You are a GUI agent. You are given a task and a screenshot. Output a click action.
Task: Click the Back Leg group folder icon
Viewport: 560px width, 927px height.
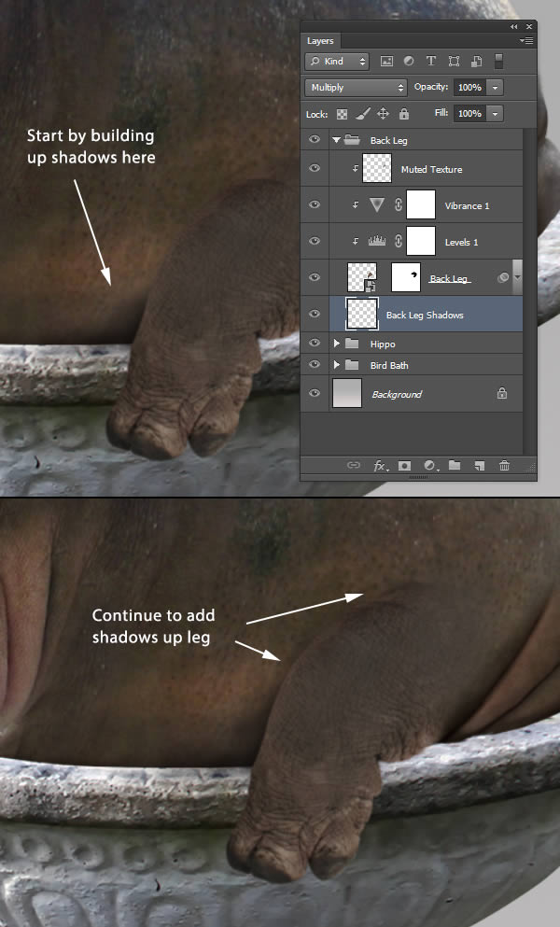pyautogui.click(x=352, y=139)
